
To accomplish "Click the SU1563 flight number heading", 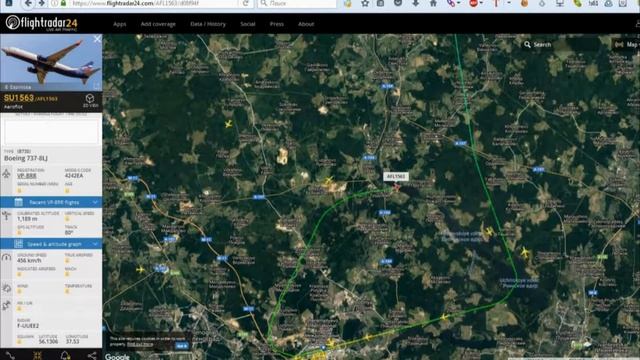I will click(x=19, y=98).
